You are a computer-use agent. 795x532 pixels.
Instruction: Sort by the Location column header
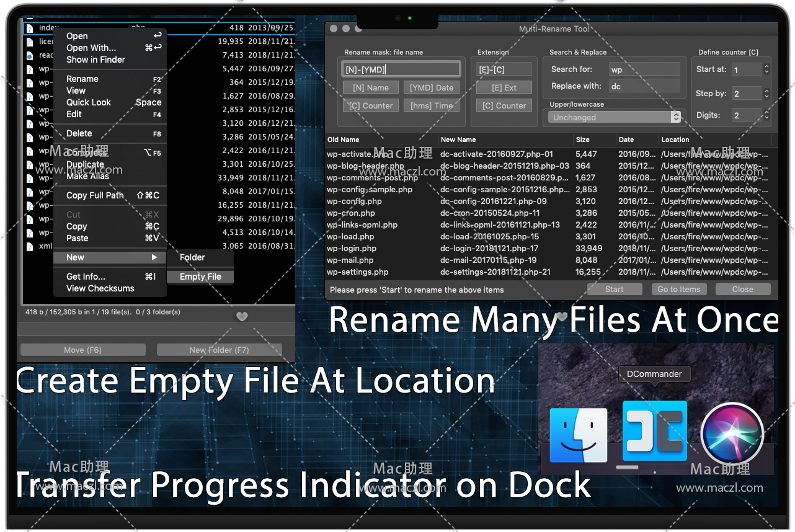click(716, 140)
